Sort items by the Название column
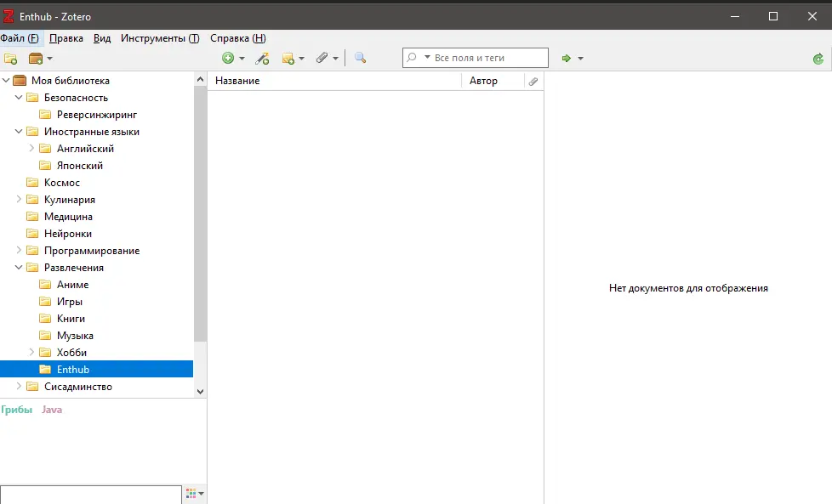The width and height of the screenshot is (832, 504). 334,81
